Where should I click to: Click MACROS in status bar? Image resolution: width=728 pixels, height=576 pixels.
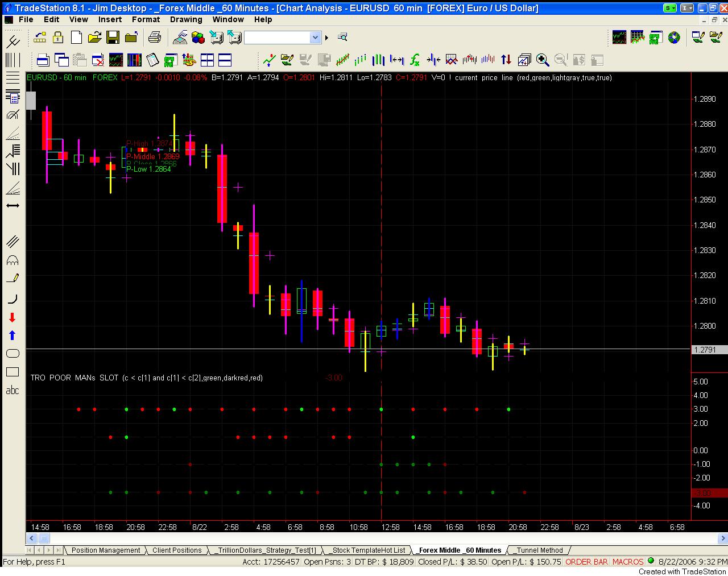click(628, 562)
